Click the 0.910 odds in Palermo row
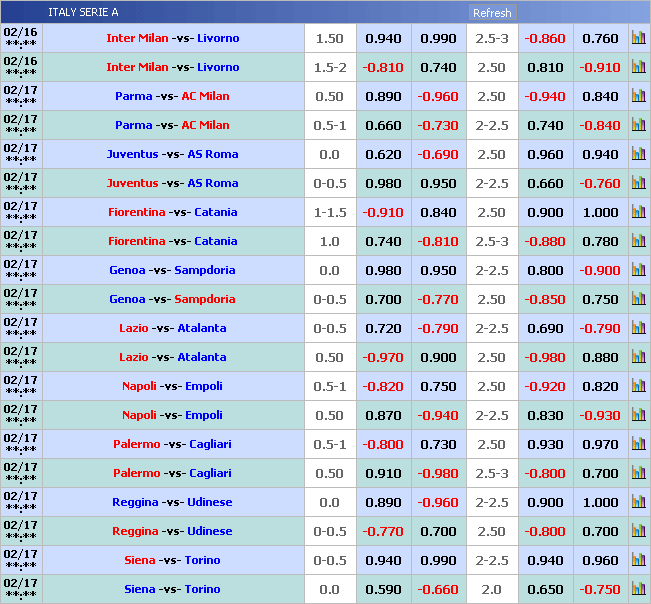Image resolution: width=651 pixels, height=604 pixels. tap(383, 474)
